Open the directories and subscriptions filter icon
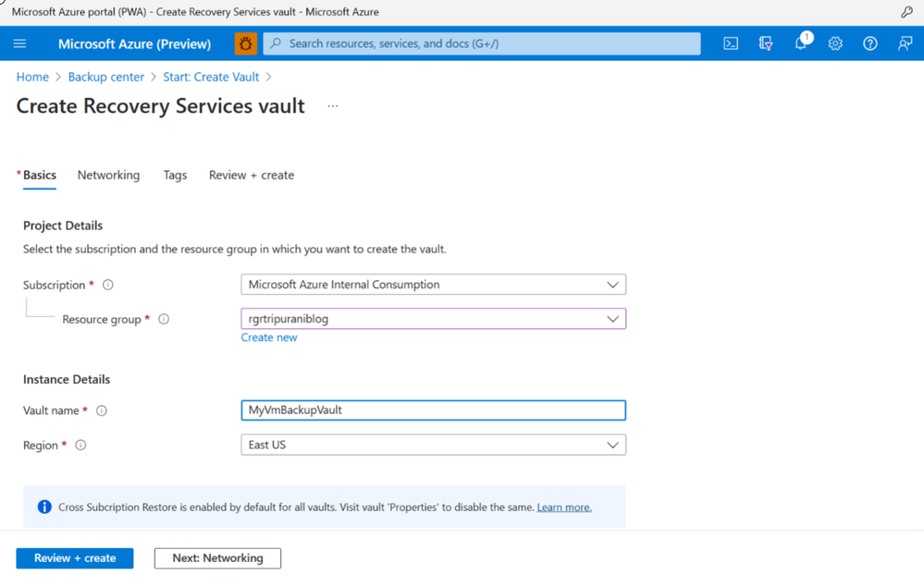This screenshot has height=586, width=924. (x=766, y=43)
